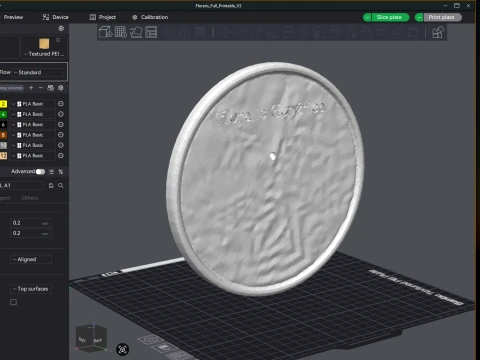
Task: Open the Assembly view icon
Action: [x=438, y=32]
